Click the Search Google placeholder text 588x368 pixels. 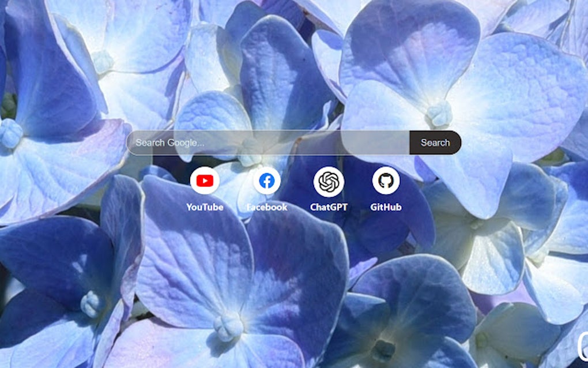coord(171,142)
